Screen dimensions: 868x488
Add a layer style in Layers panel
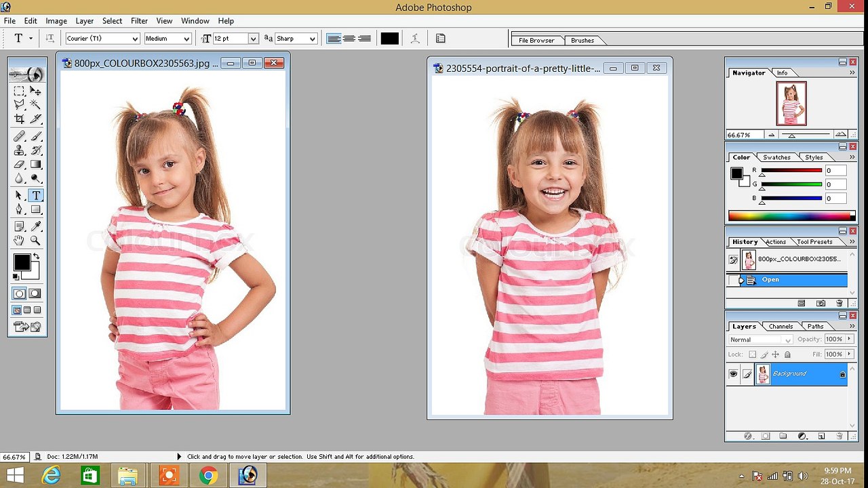(748, 436)
